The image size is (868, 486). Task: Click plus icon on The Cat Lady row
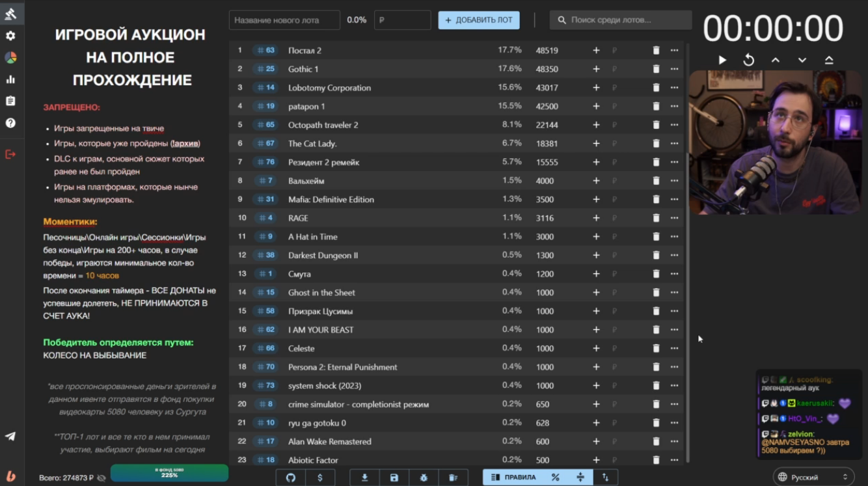(x=596, y=143)
